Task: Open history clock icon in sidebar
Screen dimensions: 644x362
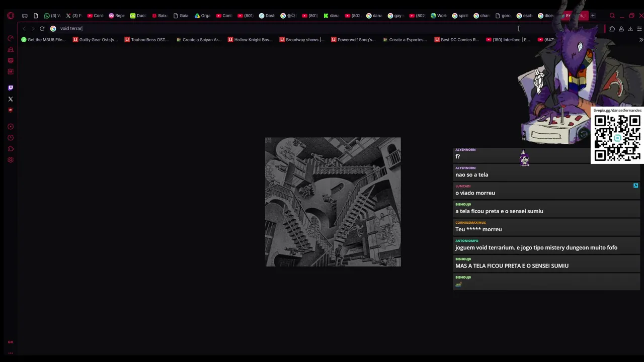Action: coord(11,138)
